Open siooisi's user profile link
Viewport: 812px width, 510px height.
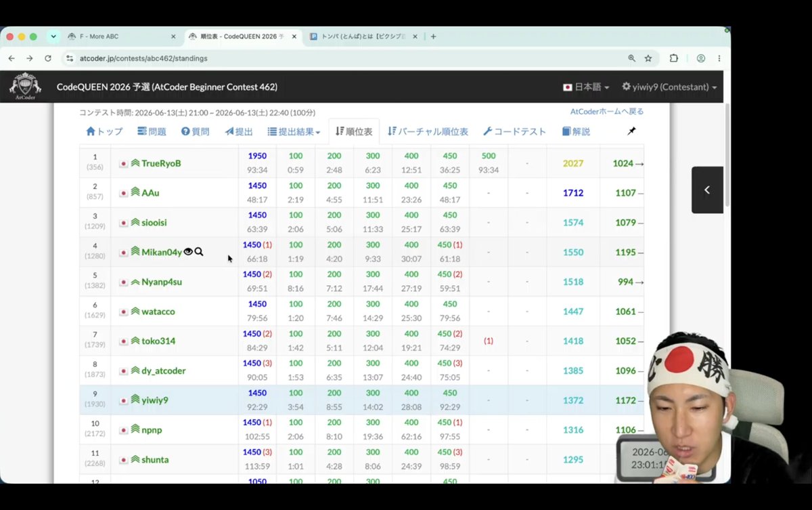[x=154, y=223]
